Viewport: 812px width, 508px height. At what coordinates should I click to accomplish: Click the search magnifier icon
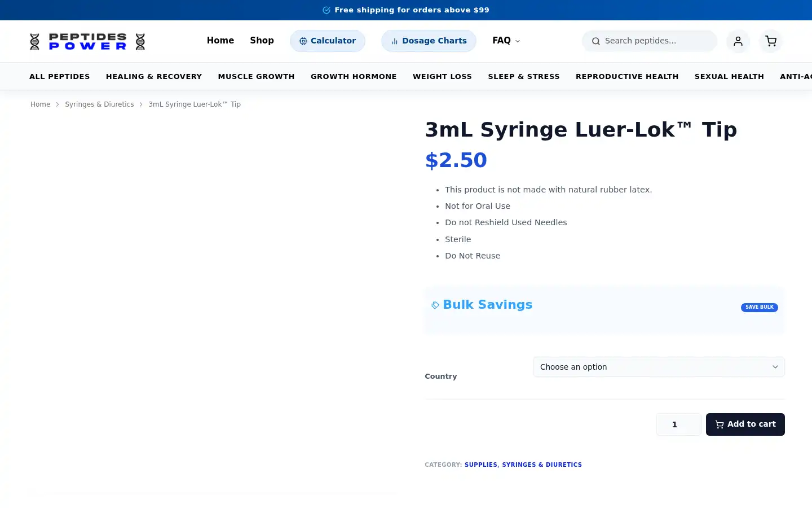point(595,41)
